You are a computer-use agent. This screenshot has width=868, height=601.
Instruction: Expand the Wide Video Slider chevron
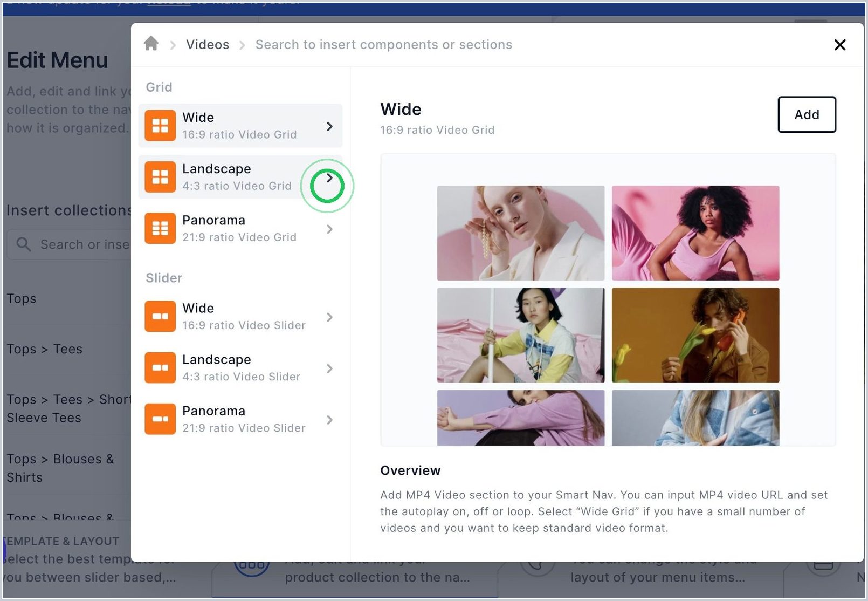point(329,317)
